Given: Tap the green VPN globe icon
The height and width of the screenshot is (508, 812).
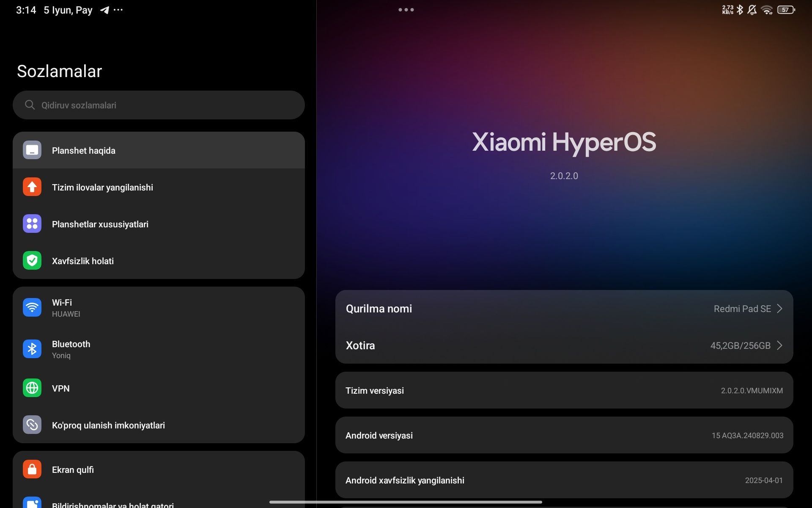Looking at the screenshot, I should pyautogui.click(x=32, y=388).
